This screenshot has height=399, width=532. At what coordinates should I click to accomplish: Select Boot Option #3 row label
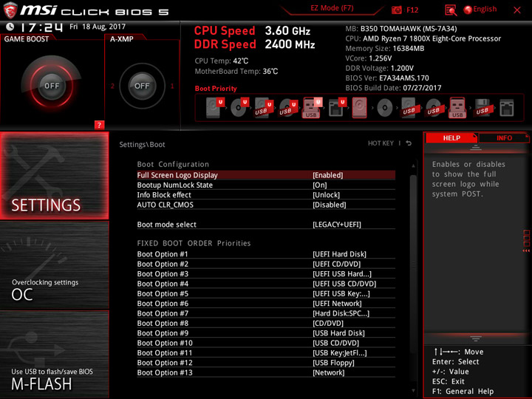[163, 274]
